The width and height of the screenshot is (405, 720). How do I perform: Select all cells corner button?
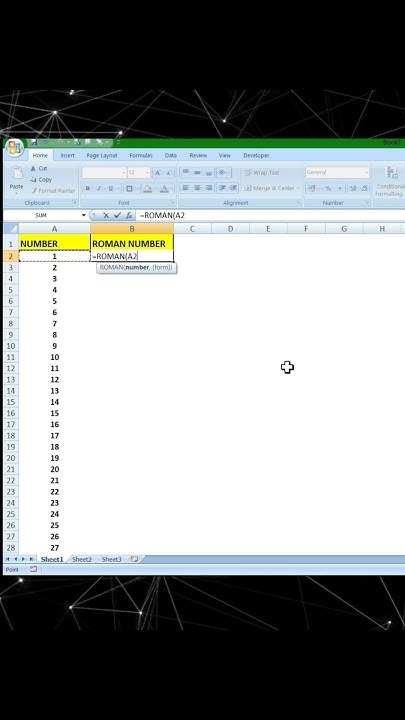point(11,228)
